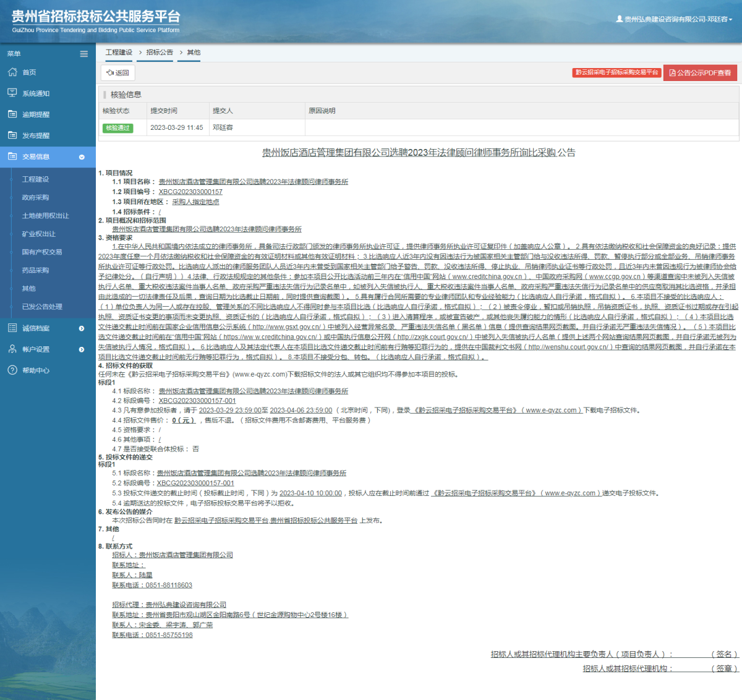Click the user icon for 帐户设置
This screenshot has width=742, height=700.
pyautogui.click(x=12, y=349)
